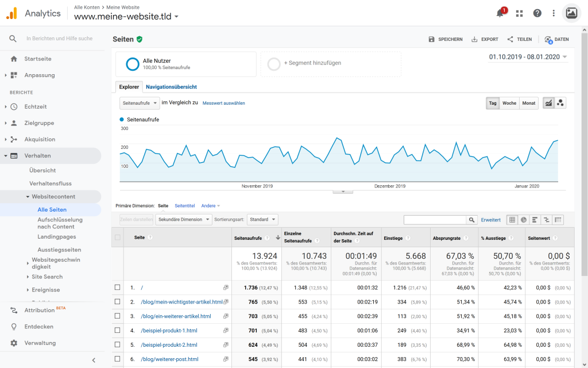Toggle the select-all checkbox in table header

118,237
